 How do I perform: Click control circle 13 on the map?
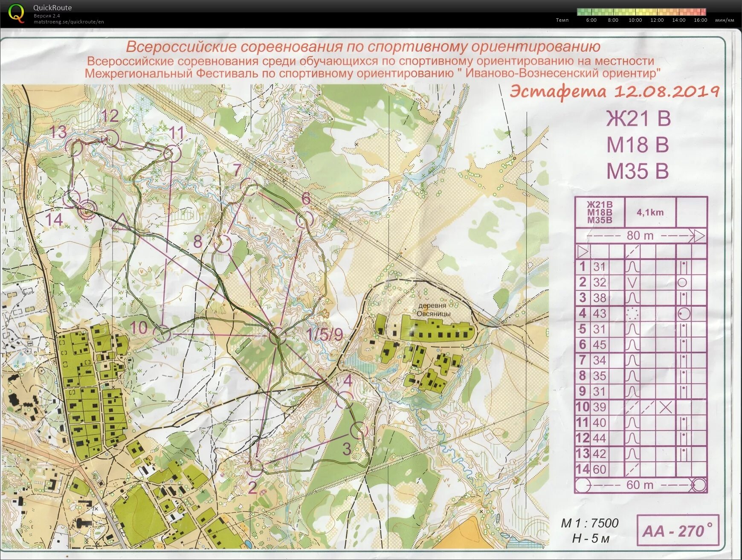tap(75, 147)
